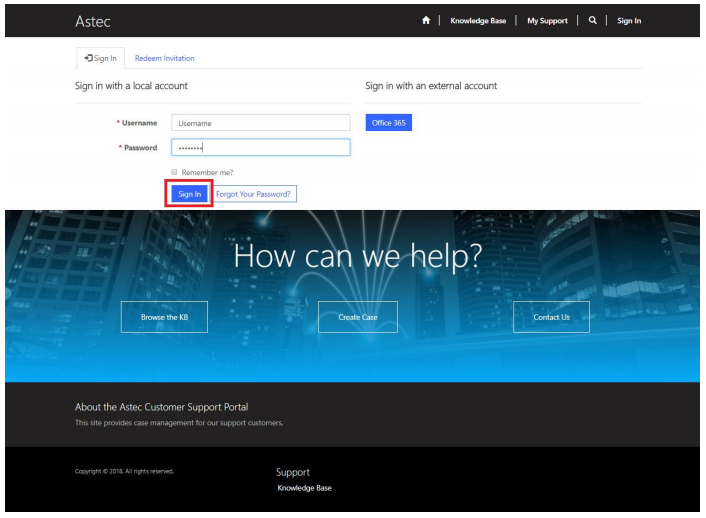Click into the Password input box

(x=260, y=148)
